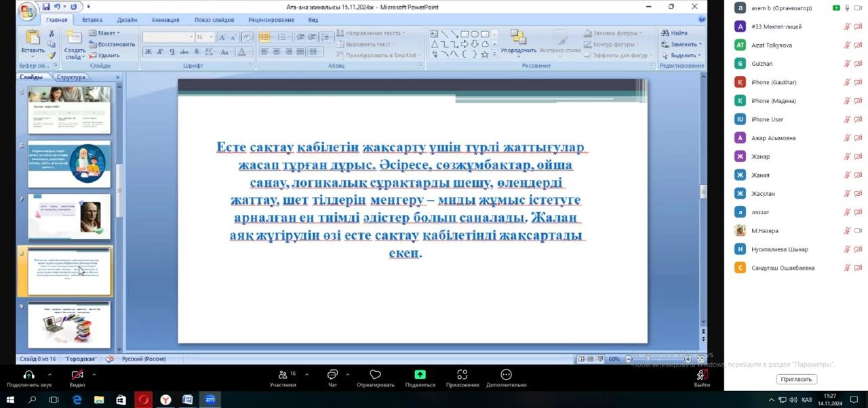Click the Paste (Вставить) clipboard icon
868x408 pixels.
[x=33, y=38]
